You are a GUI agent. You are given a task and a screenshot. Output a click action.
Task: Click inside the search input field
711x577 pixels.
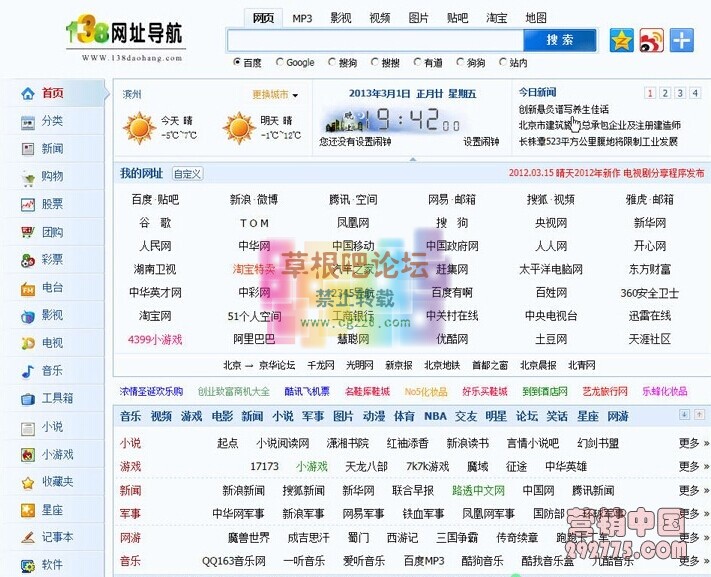[375, 40]
